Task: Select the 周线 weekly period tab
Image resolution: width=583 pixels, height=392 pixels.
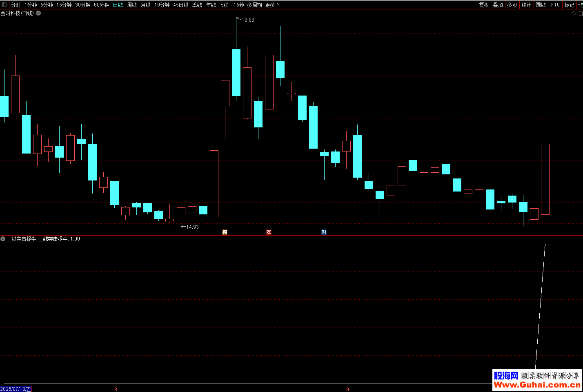Action: click(x=132, y=5)
